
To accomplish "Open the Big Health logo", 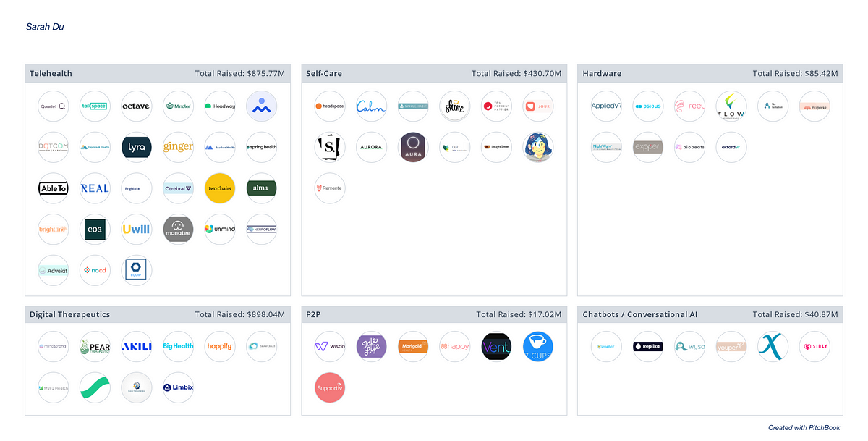I will [x=178, y=346].
